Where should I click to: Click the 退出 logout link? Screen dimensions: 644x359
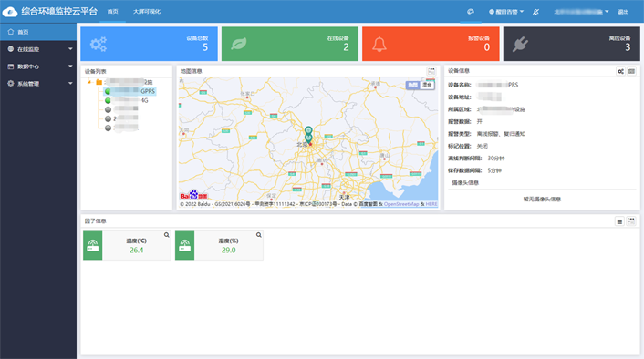pyautogui.click(x=623, y=12)
